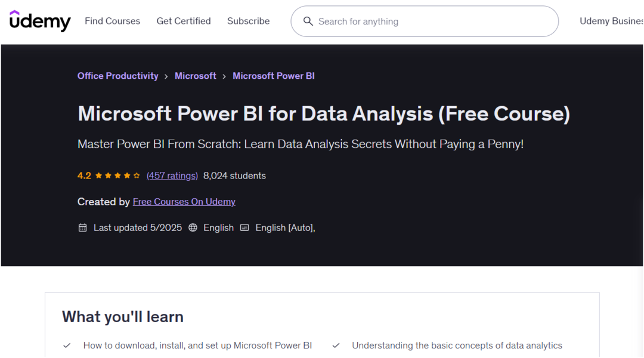Click the chevron after Office Productivity breadcrumb

(x=166, y=76)
